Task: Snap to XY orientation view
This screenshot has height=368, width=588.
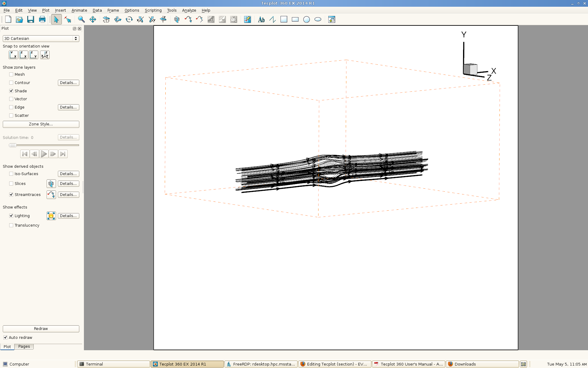Action: (13, 55)
